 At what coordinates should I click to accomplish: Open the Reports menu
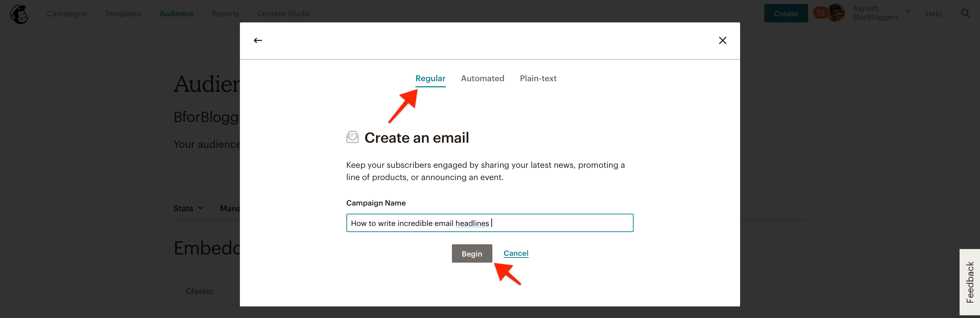225,14
